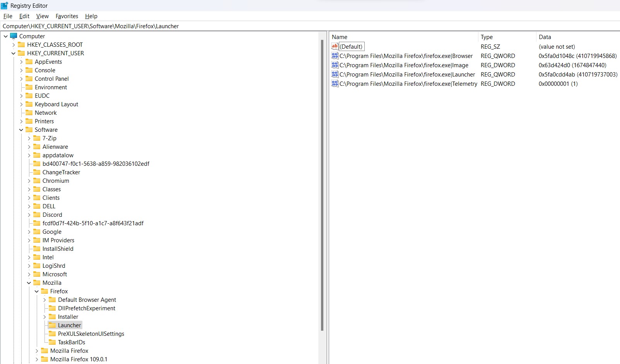Select the appdatalow key

point(58,155)
